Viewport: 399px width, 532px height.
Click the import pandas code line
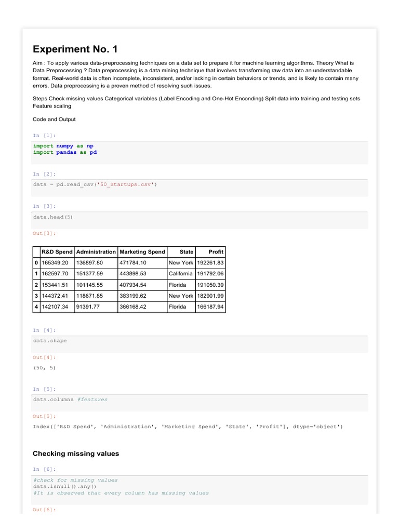tap(65, 152)
